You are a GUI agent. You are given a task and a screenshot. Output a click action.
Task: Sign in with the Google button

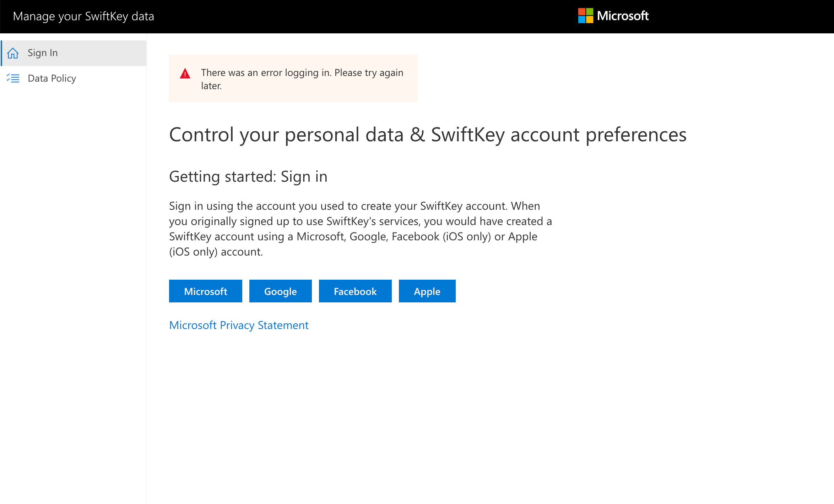(280, 291)
